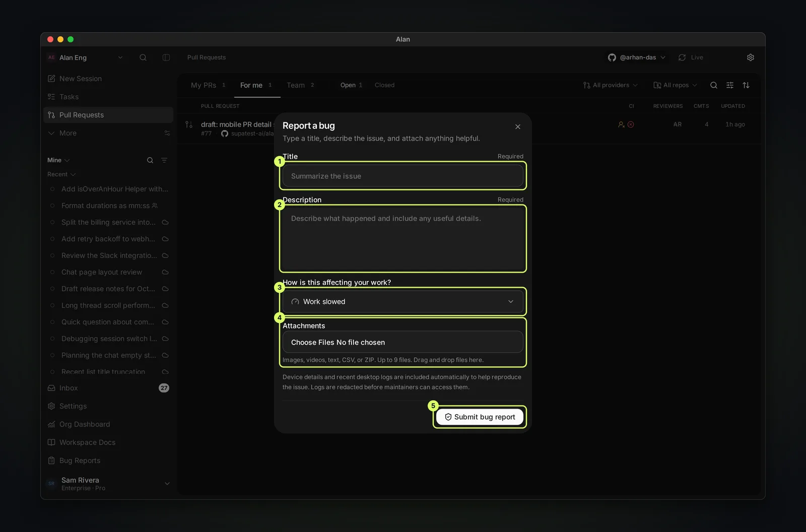
Task: Search sessions in the Mine list
Action: pyautogui.click(x=150, y=160)
